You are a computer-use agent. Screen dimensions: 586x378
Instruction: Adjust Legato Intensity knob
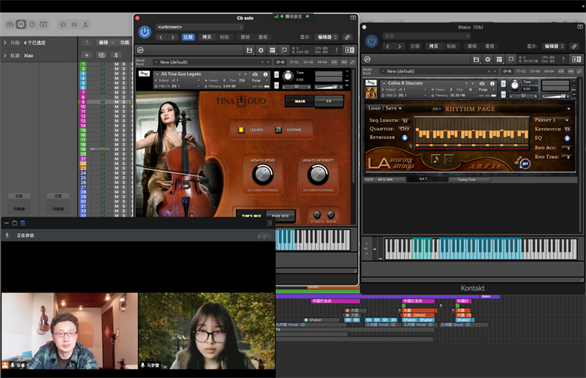[318, 175]
